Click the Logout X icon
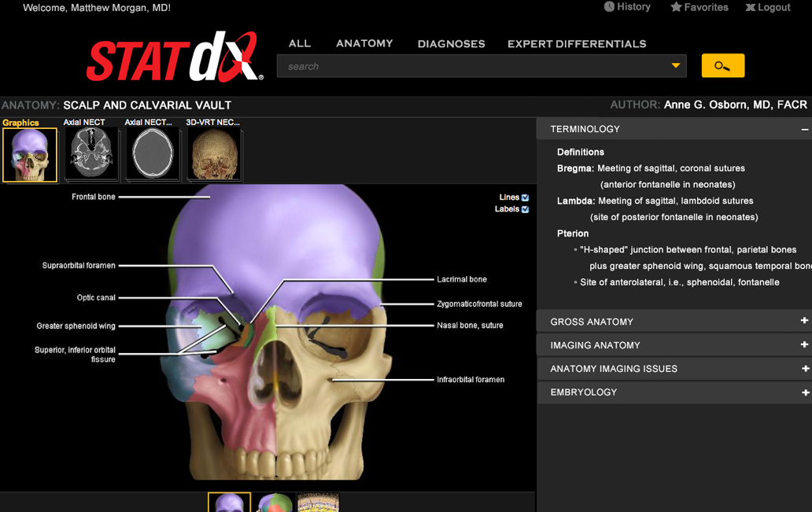 tap(751, 7)
